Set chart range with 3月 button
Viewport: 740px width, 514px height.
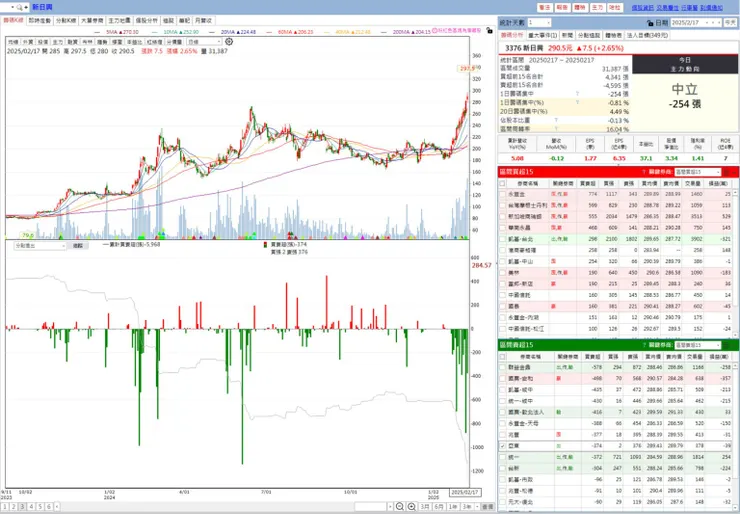click(425, 506)
